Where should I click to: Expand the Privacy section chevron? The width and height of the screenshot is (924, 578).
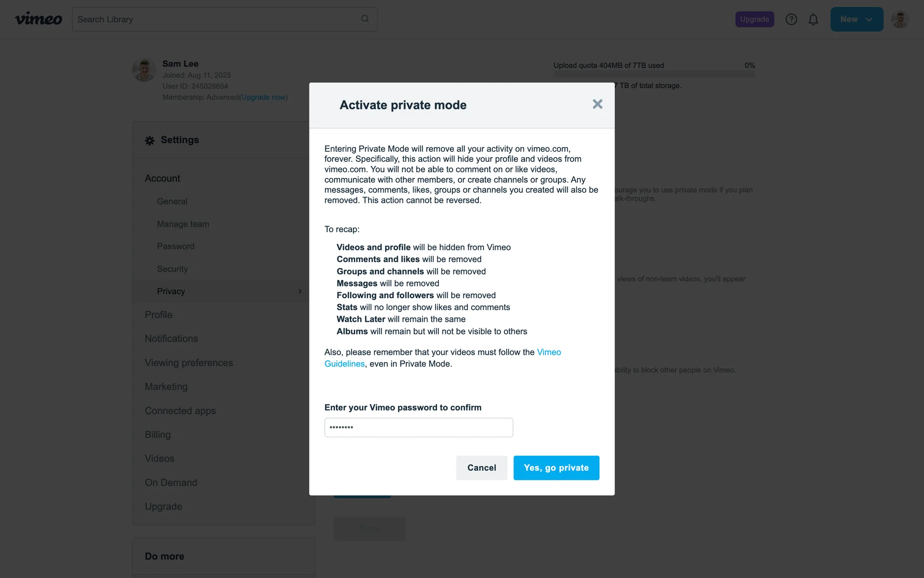tap(300, 291)
